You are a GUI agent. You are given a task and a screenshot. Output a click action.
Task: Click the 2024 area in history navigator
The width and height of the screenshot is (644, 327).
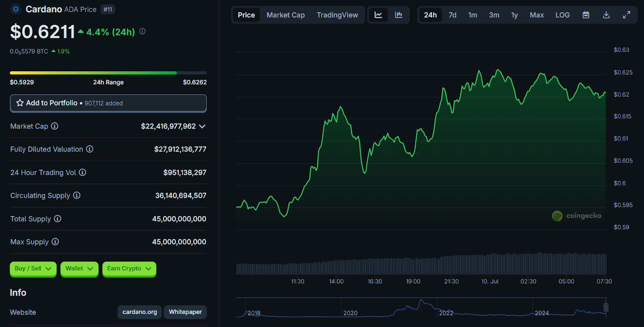tap(542, 313)
